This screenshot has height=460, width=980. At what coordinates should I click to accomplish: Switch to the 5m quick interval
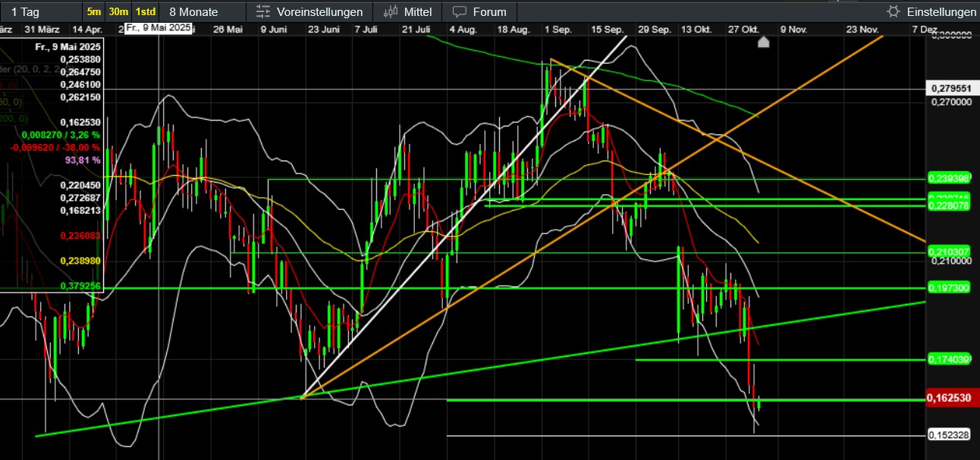94,12
